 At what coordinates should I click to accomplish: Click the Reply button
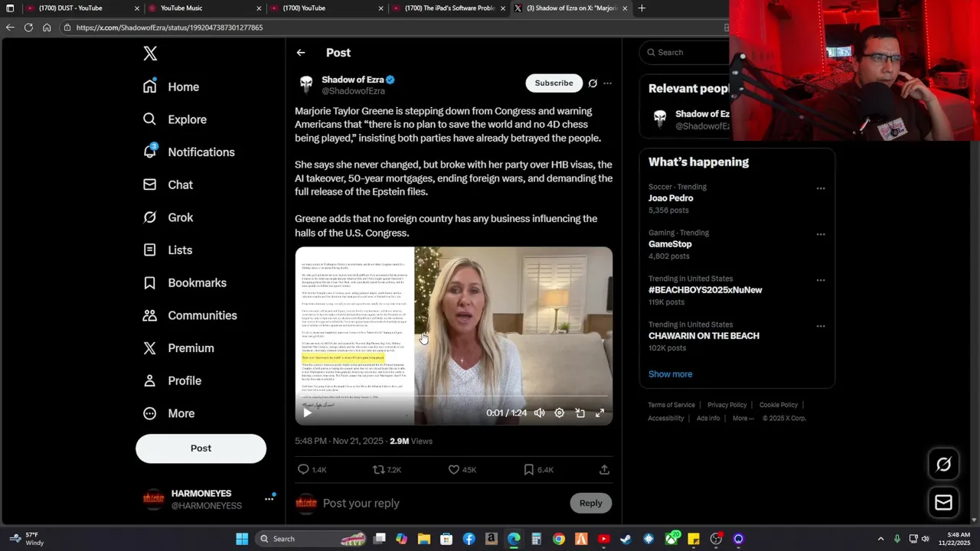coord(590,503)
